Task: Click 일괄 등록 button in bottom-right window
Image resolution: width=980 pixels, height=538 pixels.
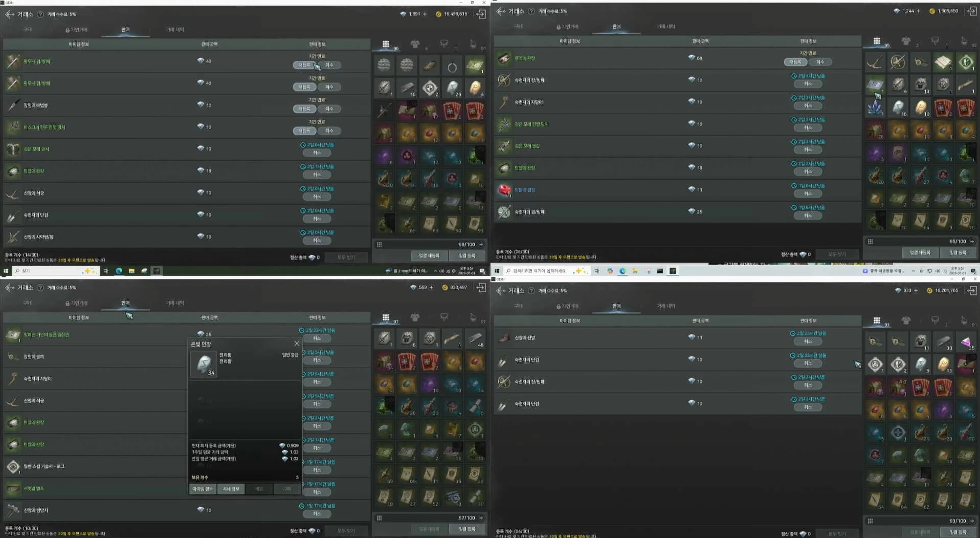Action: [x=958, y=532]
